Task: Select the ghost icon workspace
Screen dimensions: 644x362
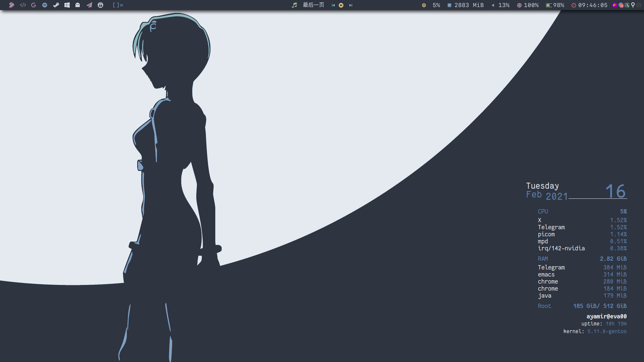Action: click(78, 5)
